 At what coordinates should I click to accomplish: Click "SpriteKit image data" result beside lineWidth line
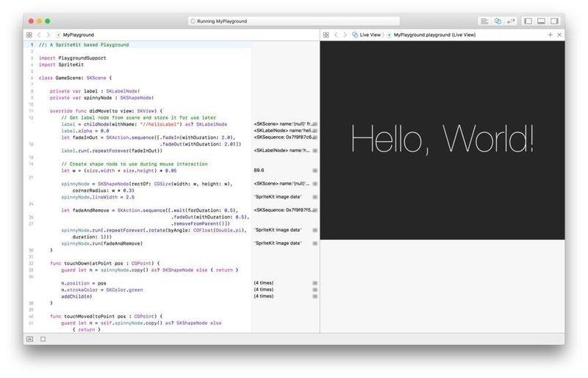click(278, 196)
